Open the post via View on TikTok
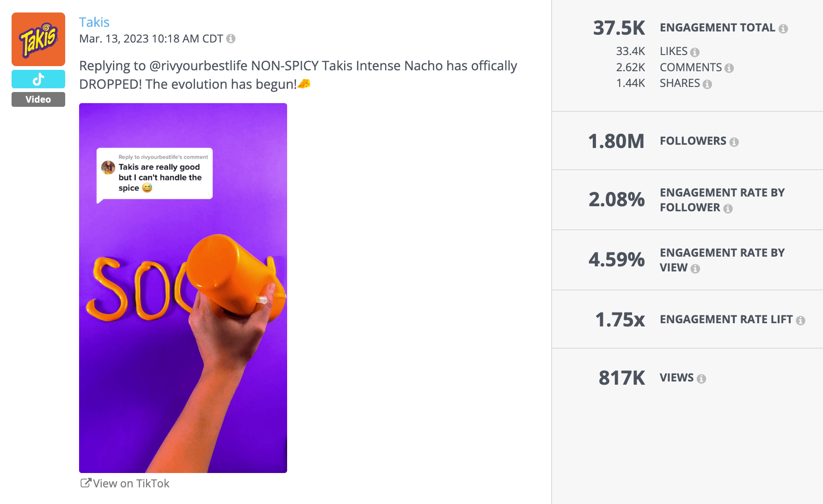 click(x=131, y=483)
